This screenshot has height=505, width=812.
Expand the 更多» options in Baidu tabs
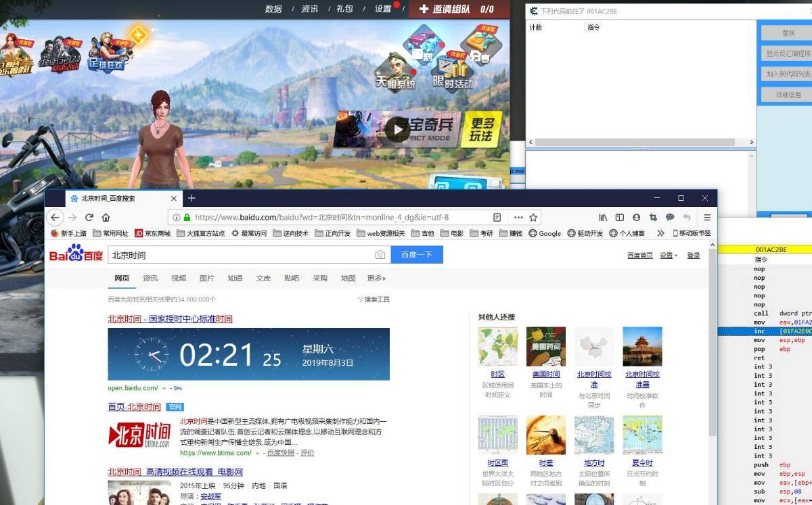pos(376,278)
